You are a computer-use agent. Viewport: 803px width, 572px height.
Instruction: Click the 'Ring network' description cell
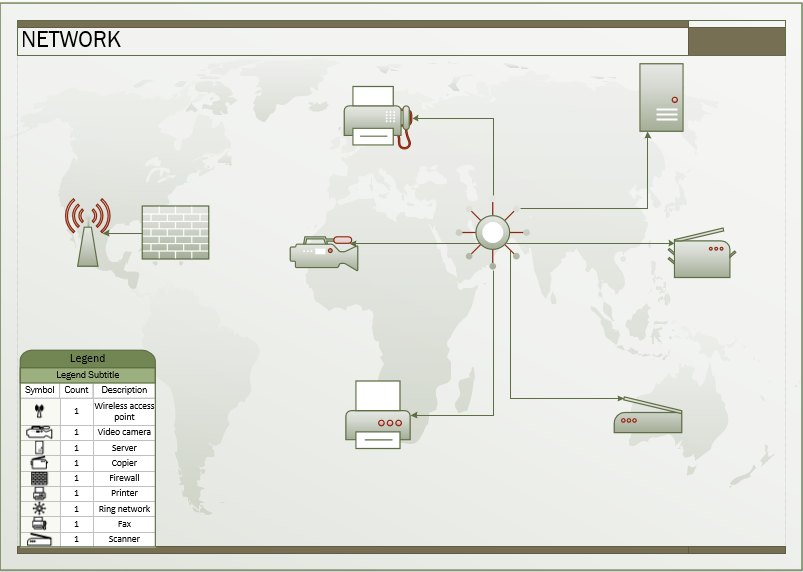[124, 509]
